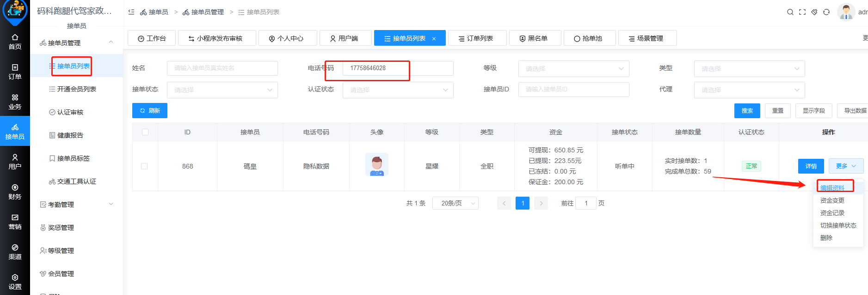Open 营销 marketing icon in left sidebar
The height and width of the screenshot is (295, 868).
click(x=15, y=222)
